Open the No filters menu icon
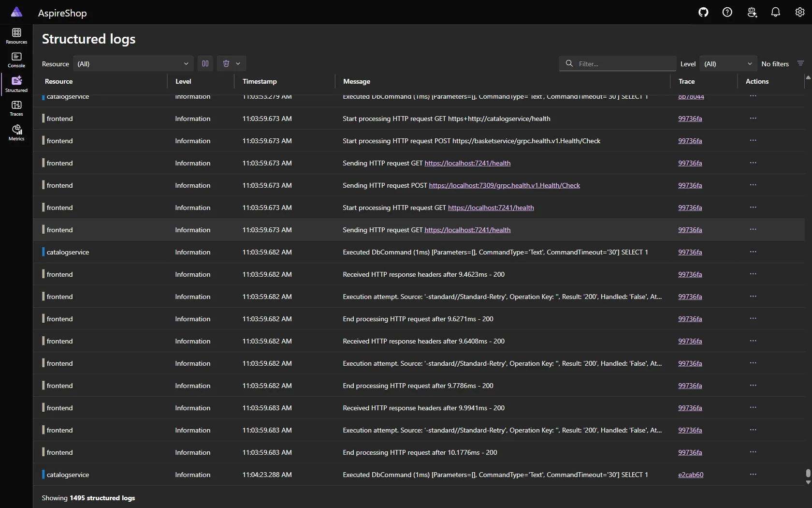 click(x=800, y=63)
